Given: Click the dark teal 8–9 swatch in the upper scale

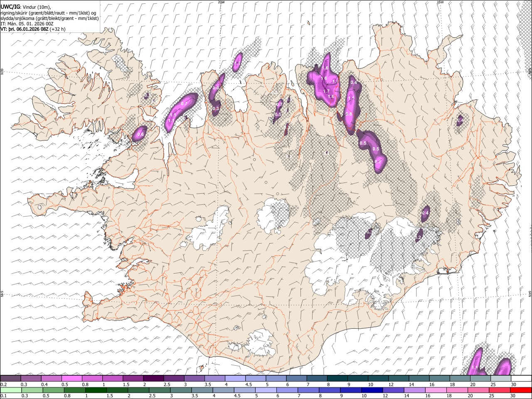Looking at the screenshot, I should tap(337, 378).
